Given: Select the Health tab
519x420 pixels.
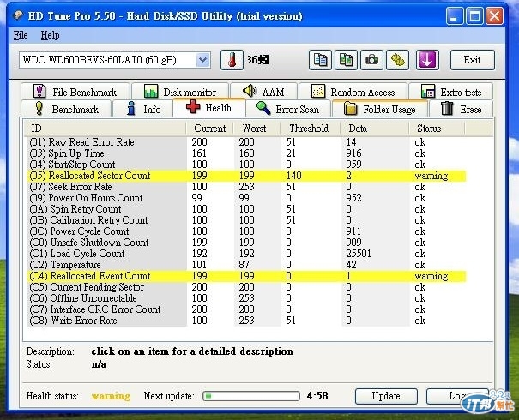Looking at the screenshot, I should [x=209, y=107].
